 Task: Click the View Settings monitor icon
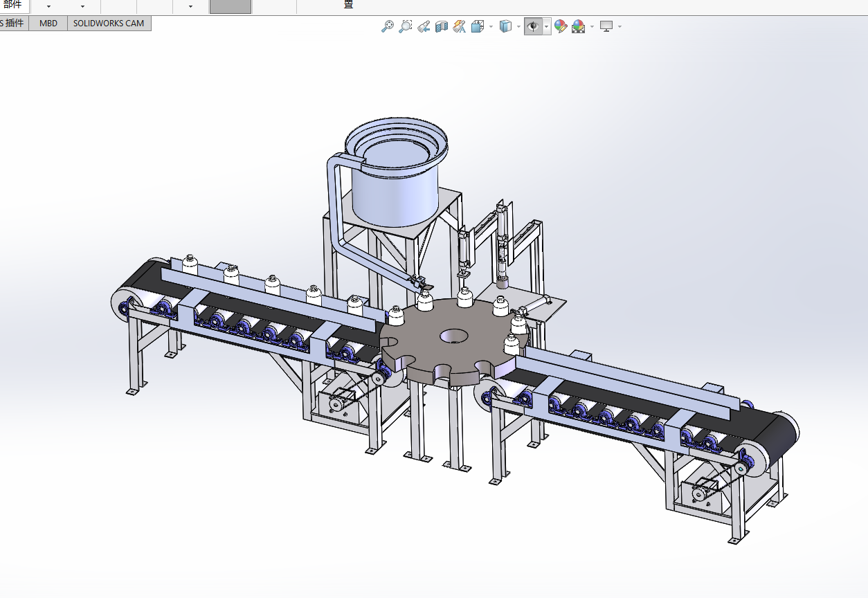coord(607,26)
